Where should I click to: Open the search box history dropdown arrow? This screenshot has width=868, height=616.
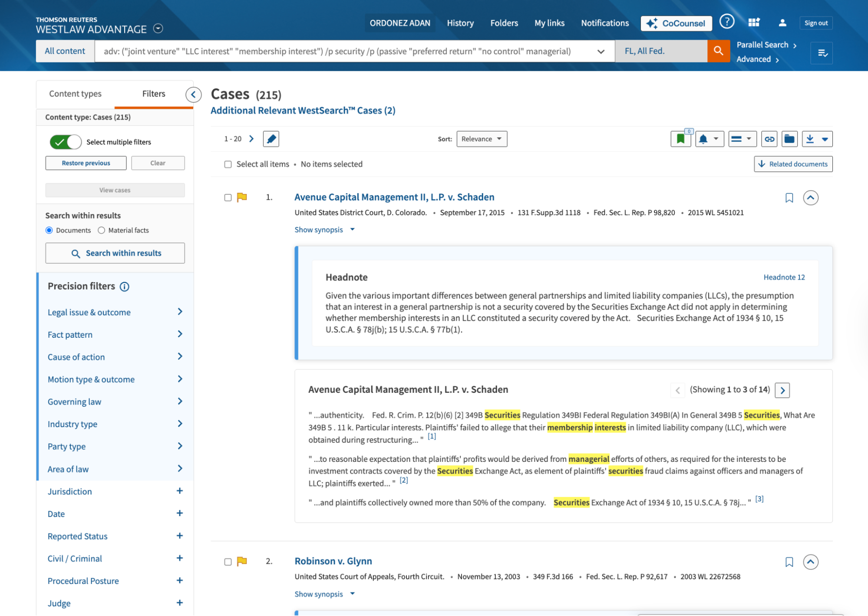click(x=601, y=51)
